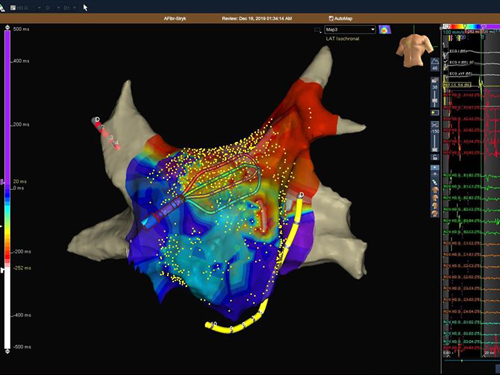The image size is (500, 375).
Task: Click the slider knob below the 38 setting
Action: tap(435, 100)
